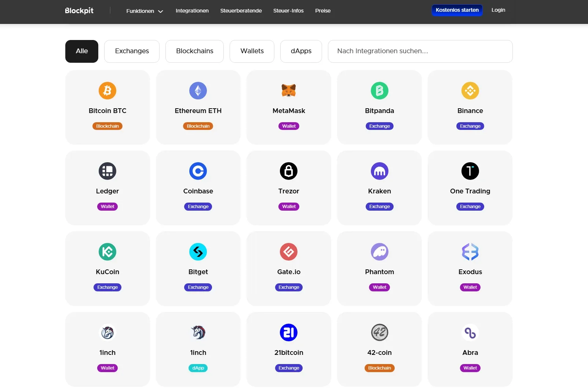Filter integrations by Blockchains
This screenshot has width=588, height=389.
pos(194,51)
